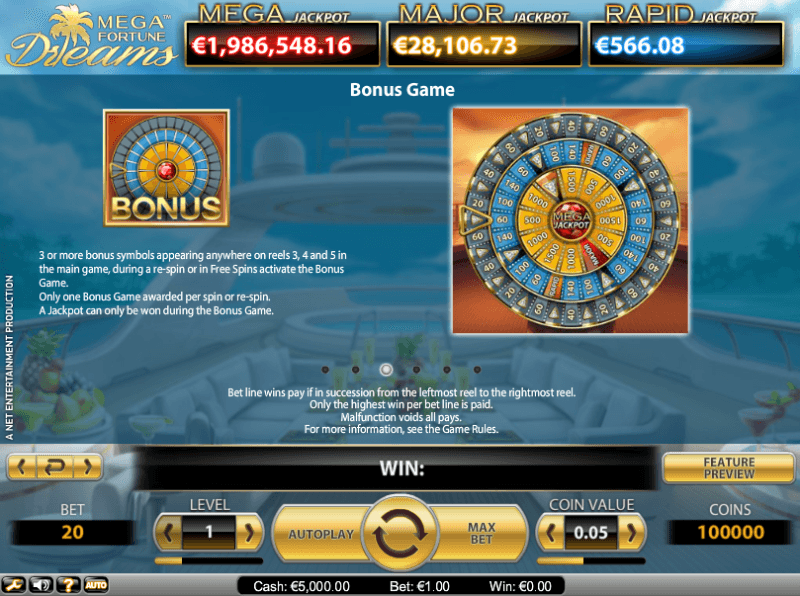Open the wrench settings icon

pos(14,585)
